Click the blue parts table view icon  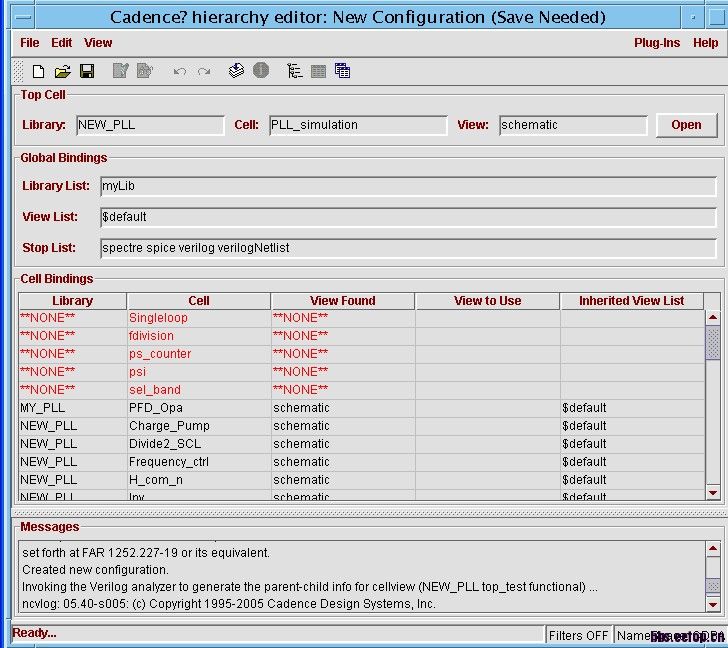[x=342, y=71]
